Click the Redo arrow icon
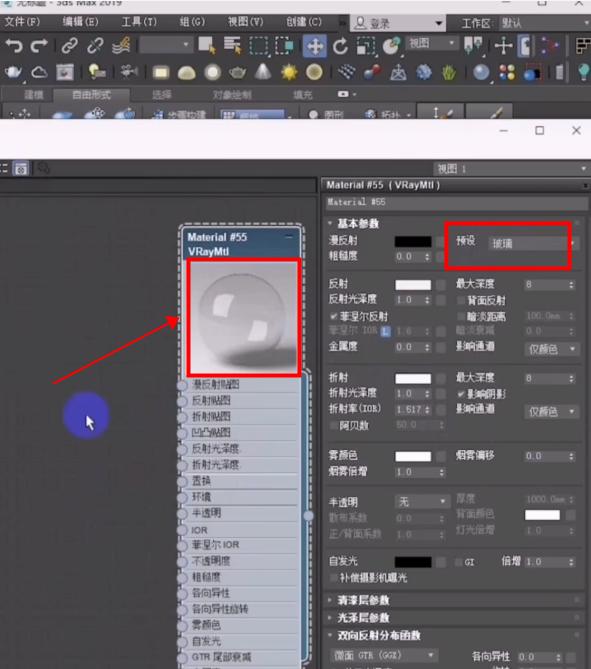The height and width of the screenshot is (669, 591). tap(40, 46)
